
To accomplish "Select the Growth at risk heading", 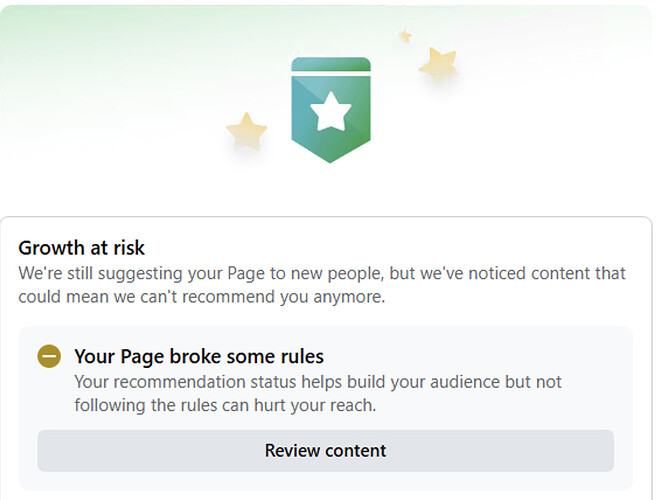I will tap(81, 248).
